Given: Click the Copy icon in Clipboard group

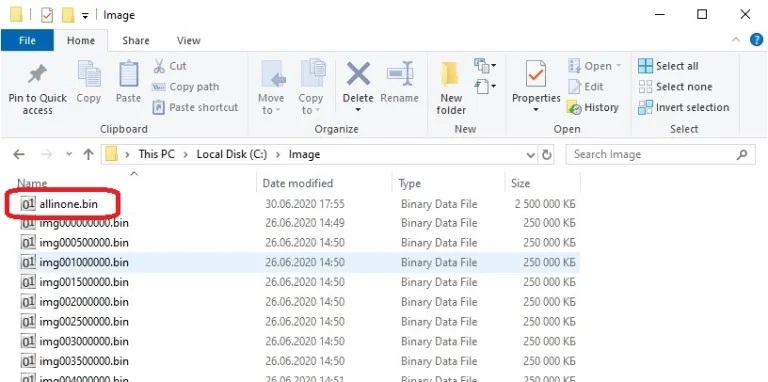Looking at the screenshot, I should 89,75.
